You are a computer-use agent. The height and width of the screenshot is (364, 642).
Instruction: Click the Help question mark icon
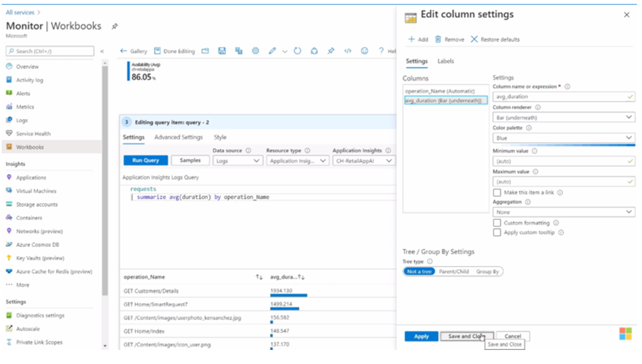click(381, 51)
